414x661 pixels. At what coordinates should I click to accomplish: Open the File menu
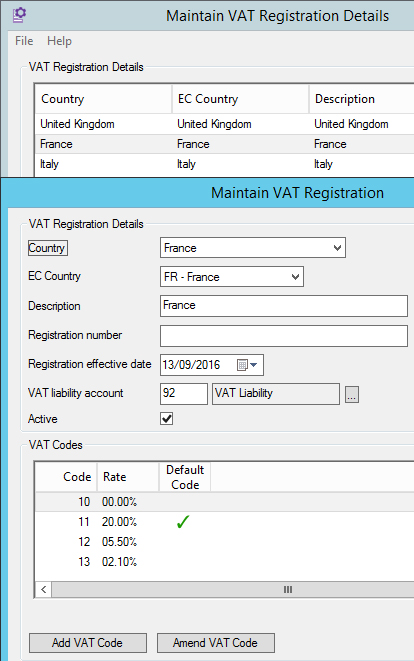click(24, 41)
